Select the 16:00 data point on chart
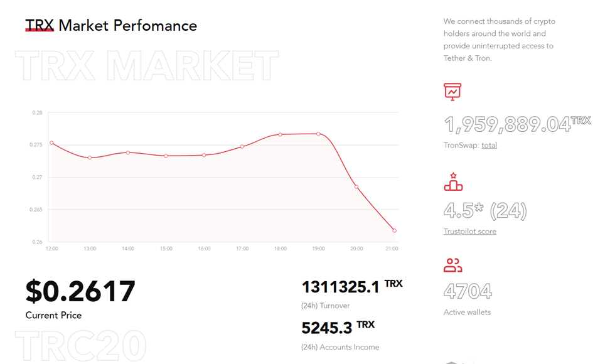 (x=204, y=155)
